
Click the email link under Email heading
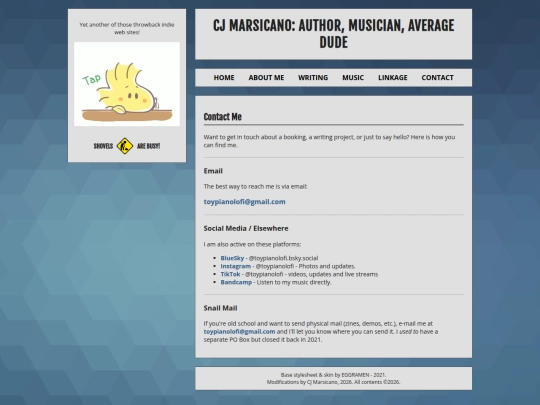[x=245, y=202]
